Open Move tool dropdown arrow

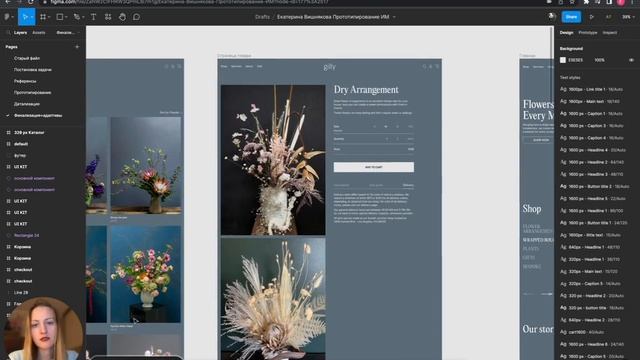coord(32,17)
